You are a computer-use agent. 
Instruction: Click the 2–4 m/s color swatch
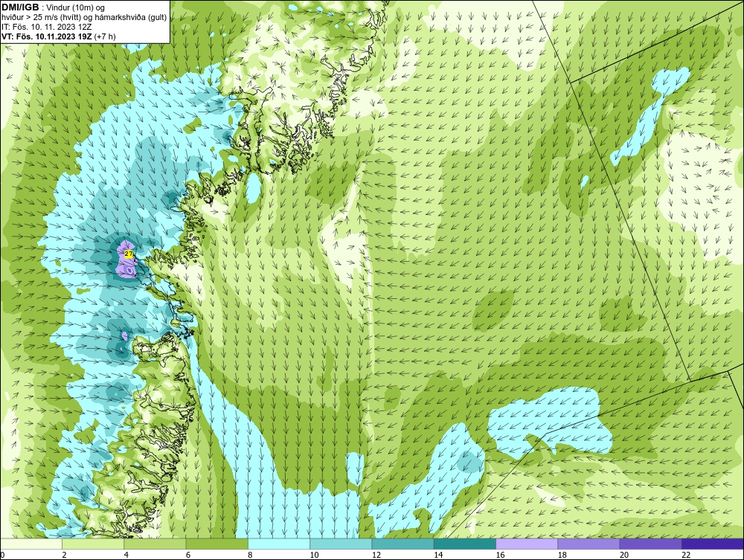point(93,544)
